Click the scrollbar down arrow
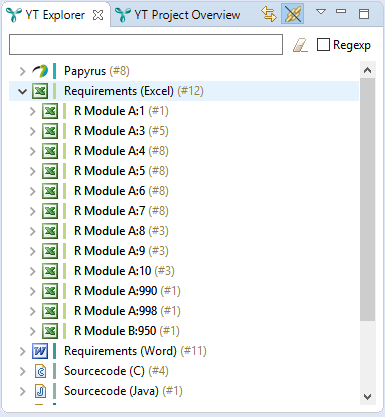385x417 pixels. pyautogui.click(x=367, y=397)
